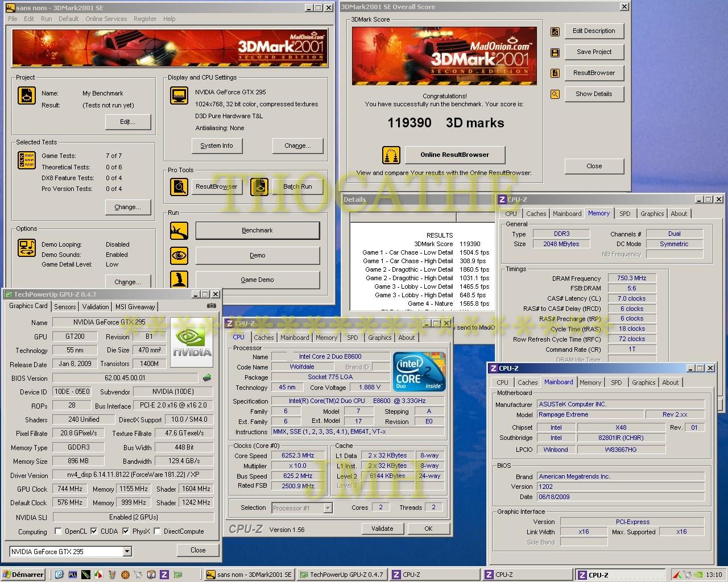Enable the OpenCL checkbox in GPU-Z

pyautogui.click(x=58, y=531)
